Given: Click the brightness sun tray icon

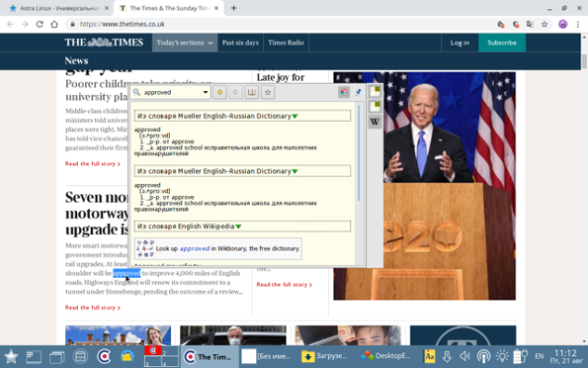Looking at the screenshot, I should pos(502,356).
